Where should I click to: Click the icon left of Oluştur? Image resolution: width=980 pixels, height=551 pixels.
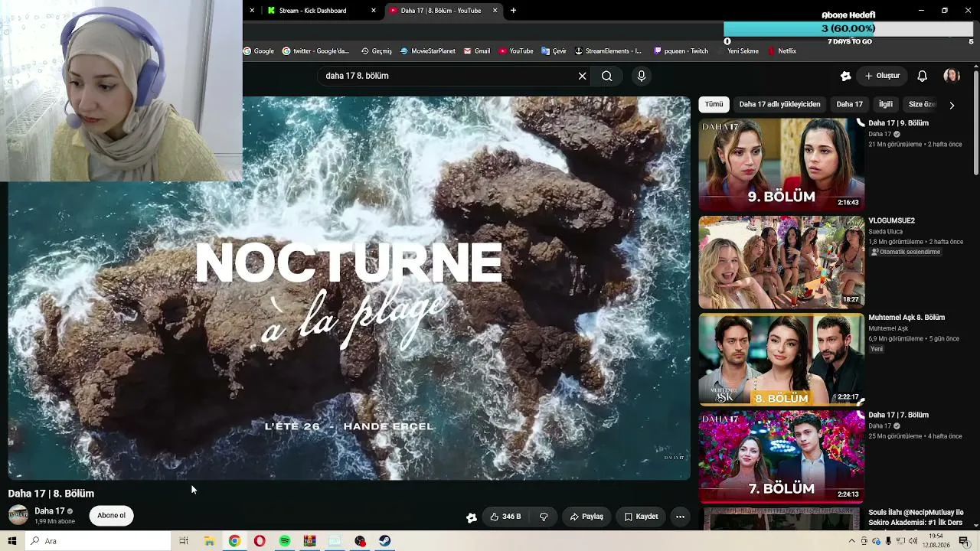pyautogui.click(x=845, y=76)
